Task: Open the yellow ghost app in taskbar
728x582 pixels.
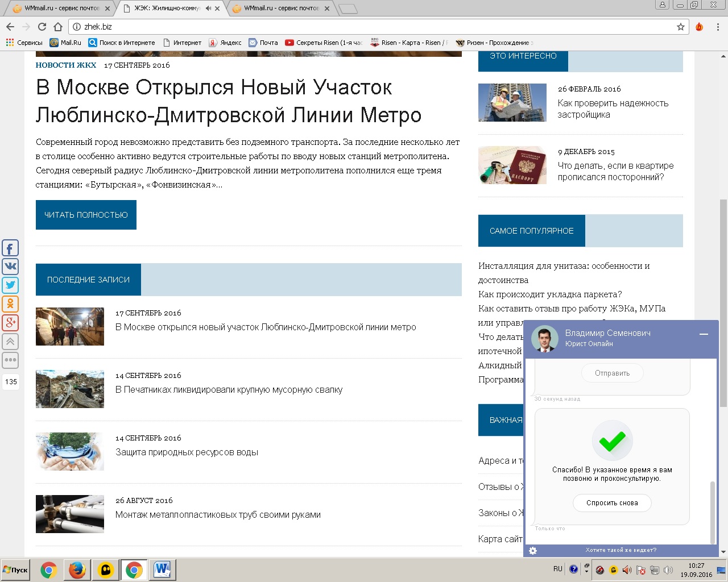Action: click(x=106, y=570)
